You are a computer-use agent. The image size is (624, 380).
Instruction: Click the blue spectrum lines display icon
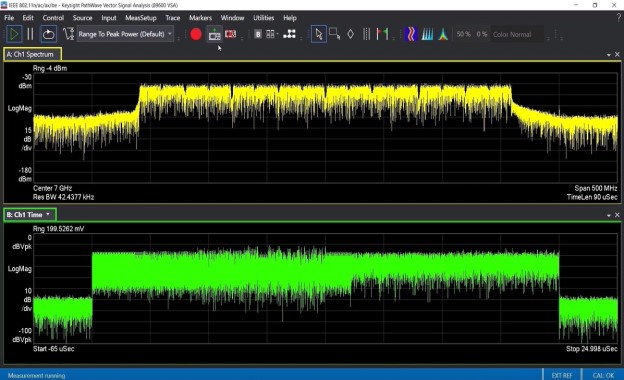coord(427,34)
